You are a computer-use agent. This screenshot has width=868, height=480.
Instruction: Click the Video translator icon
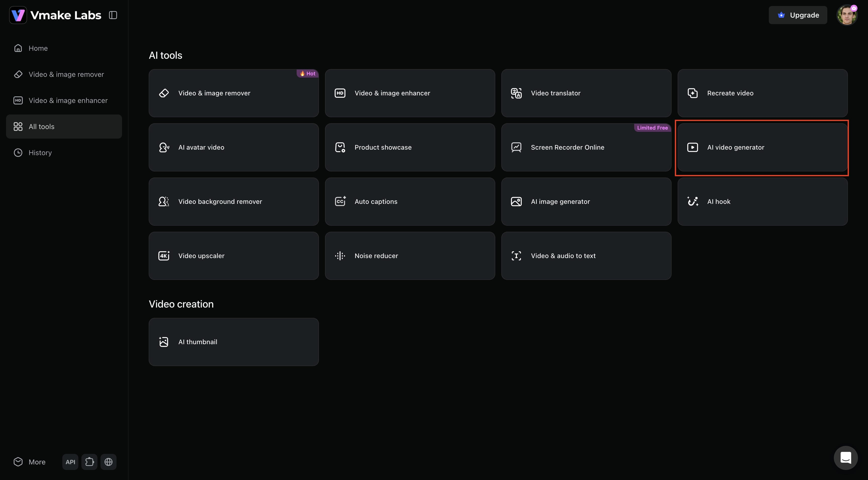click(x=516, y=93)
